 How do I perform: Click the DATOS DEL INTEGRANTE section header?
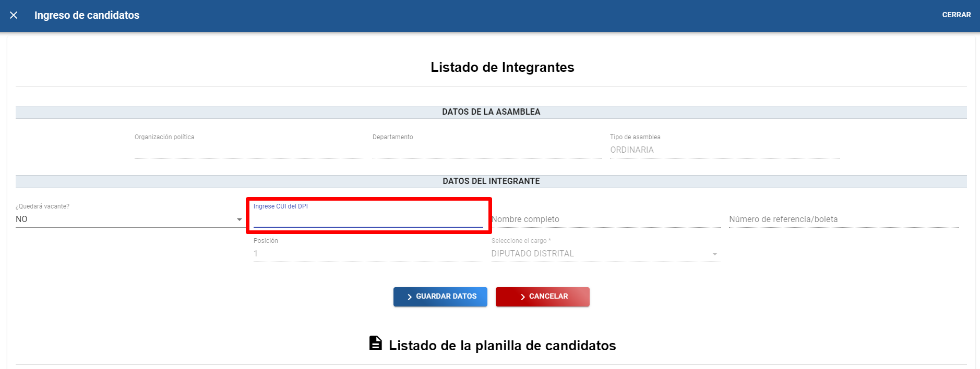(x=491, y=181)
